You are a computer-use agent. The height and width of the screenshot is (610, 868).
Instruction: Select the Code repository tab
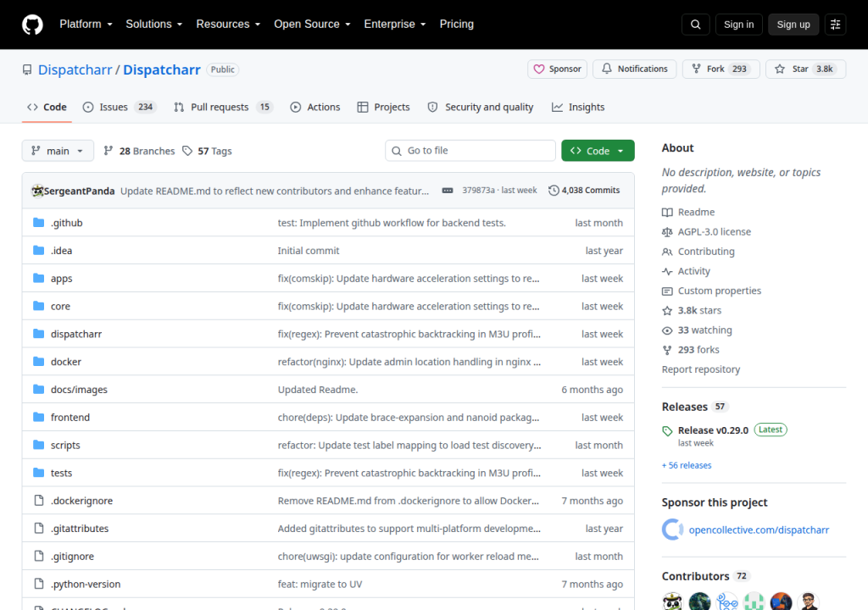point(47,107)
